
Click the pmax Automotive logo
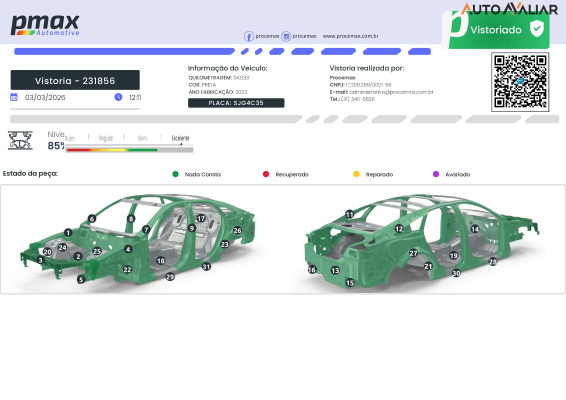[45, 25]
